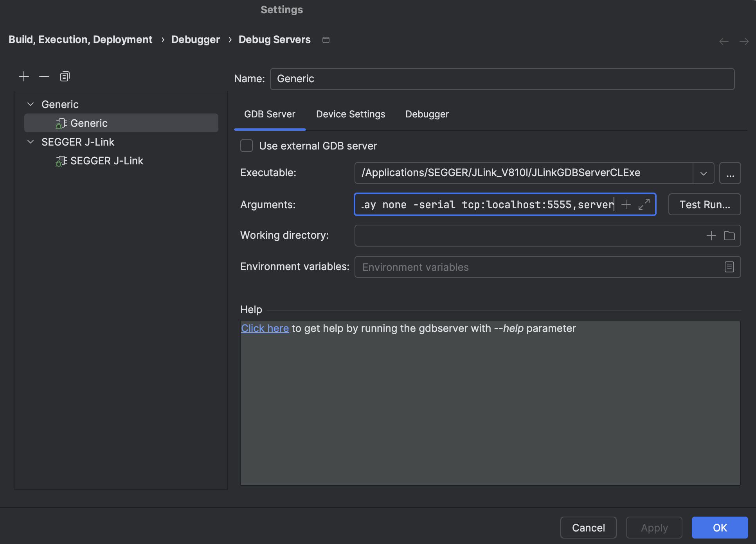The width and height of the screenshot is (756, 544).
Task: Navigate back in Settings history
Action: click(x=724, y=41)
